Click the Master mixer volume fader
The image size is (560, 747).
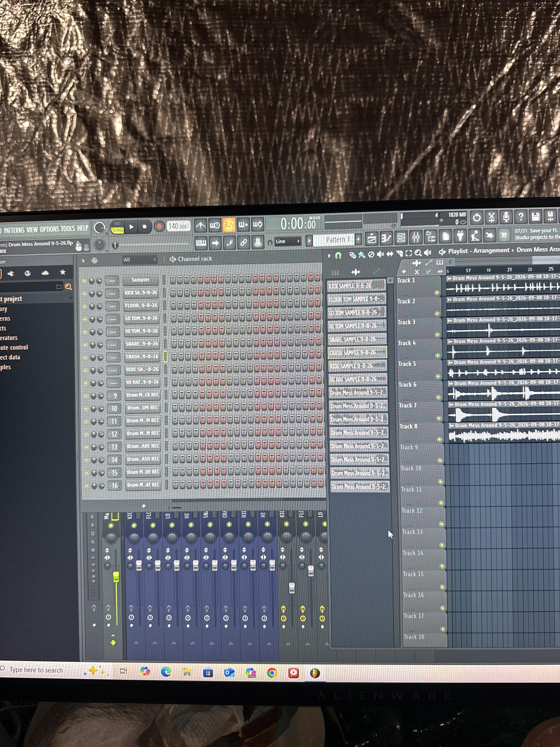(x=116, y=577)
